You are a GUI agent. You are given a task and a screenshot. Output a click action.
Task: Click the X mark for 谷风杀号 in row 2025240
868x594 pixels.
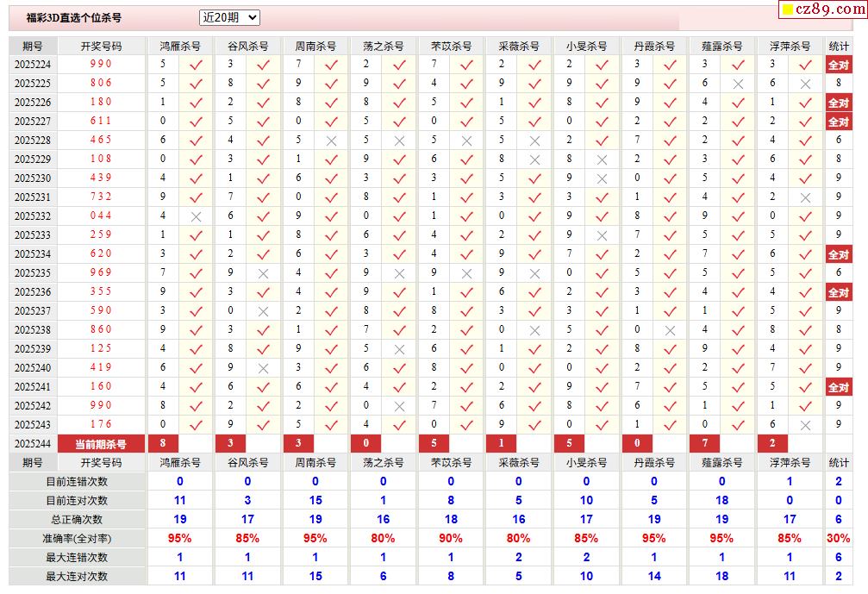point(264,368)
